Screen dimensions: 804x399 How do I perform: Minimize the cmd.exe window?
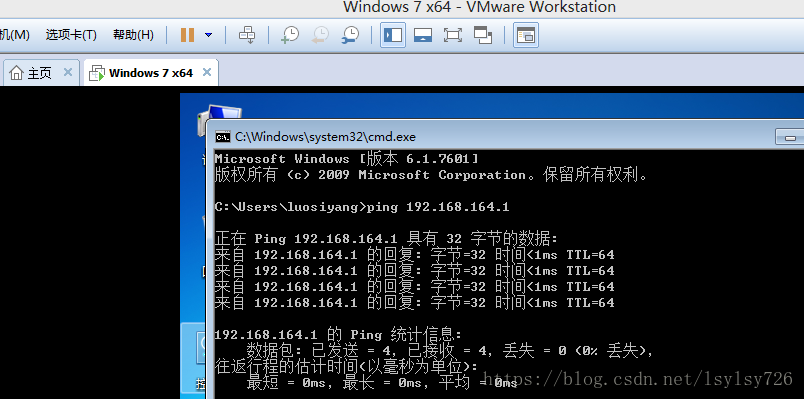click(x=790, y=137)
